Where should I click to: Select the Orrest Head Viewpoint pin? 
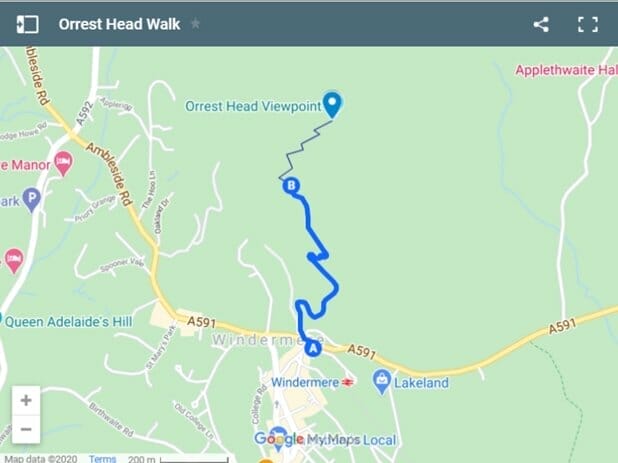coord(332,105)
